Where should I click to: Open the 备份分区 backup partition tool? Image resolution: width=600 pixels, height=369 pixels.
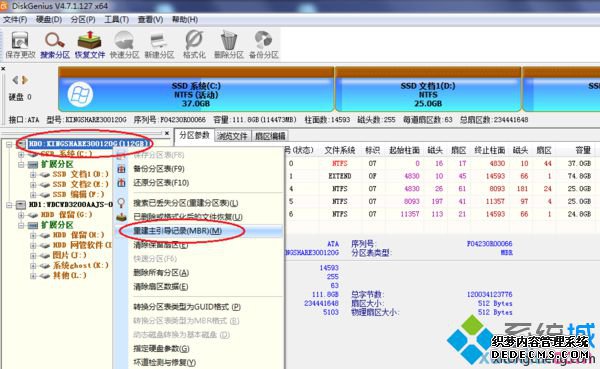[x=264, y=45]
